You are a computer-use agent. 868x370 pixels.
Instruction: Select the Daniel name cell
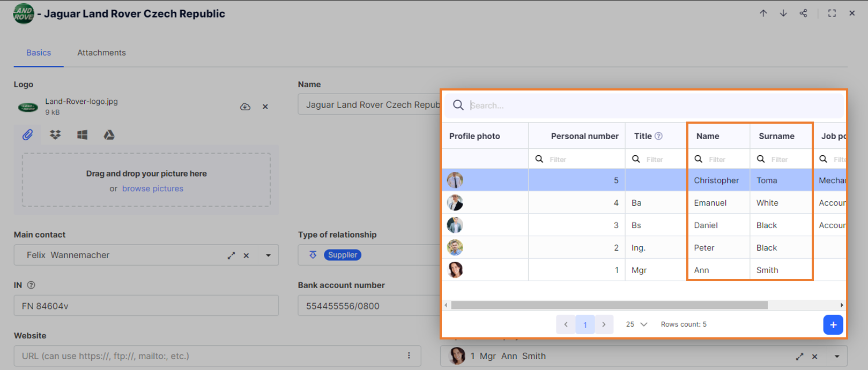[718, 225]
